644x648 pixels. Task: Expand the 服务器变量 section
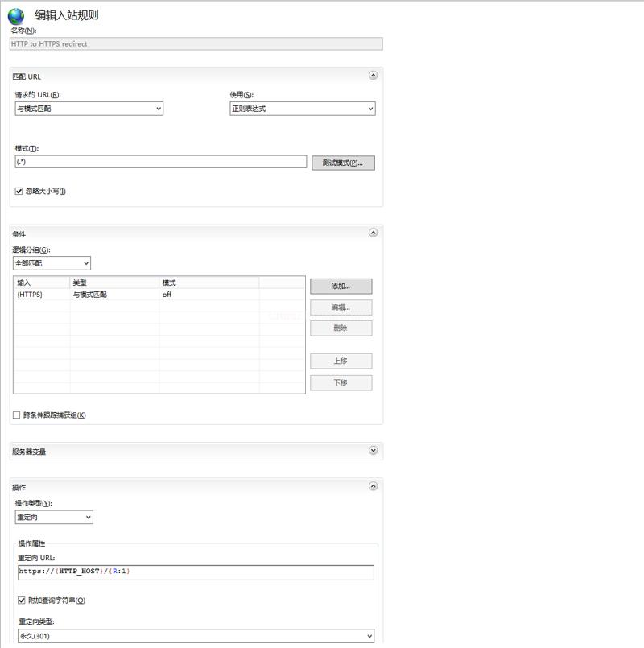pyautogui.click(x=373, y=451)
